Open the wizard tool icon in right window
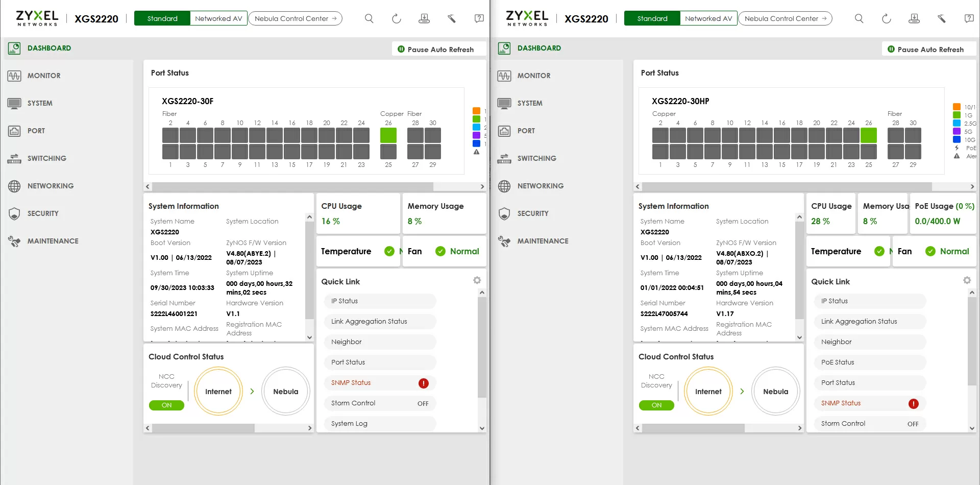The image size is (980, 485). coord(942,18)
